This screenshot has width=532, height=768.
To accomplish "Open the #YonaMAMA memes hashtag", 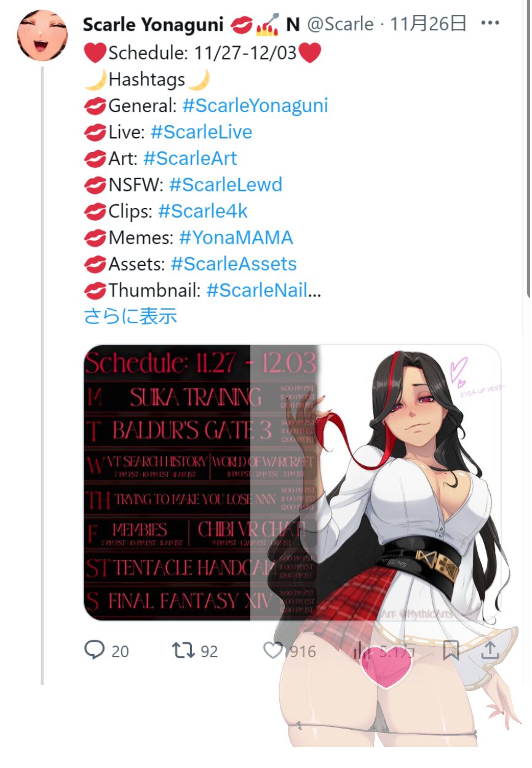I will [236, 238].
